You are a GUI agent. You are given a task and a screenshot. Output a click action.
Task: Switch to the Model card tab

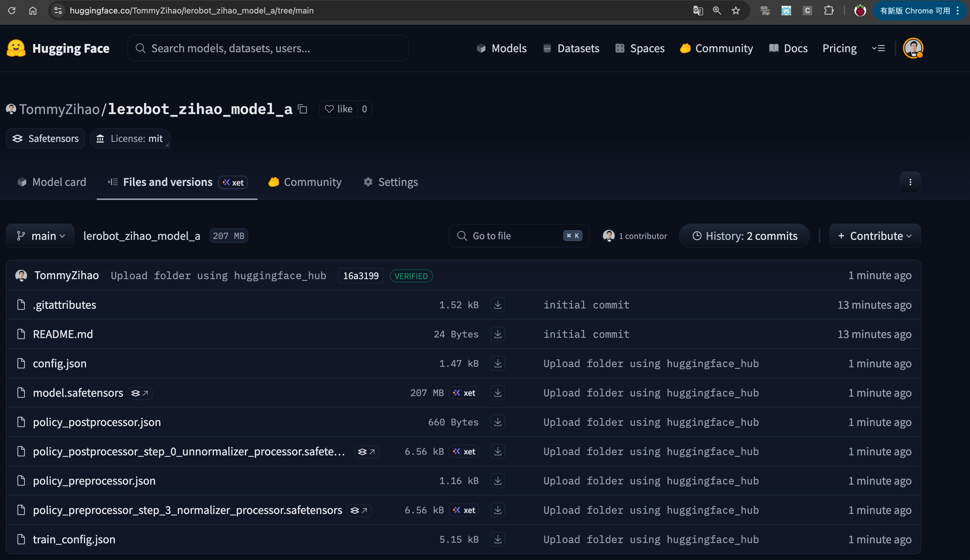[x=52, y=182]
